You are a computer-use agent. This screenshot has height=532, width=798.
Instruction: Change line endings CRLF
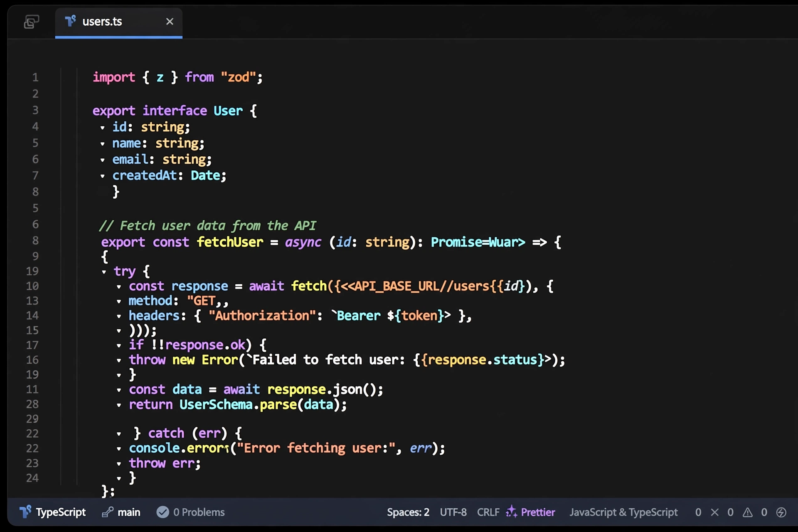pyautogui.click(x=488, y=512)
